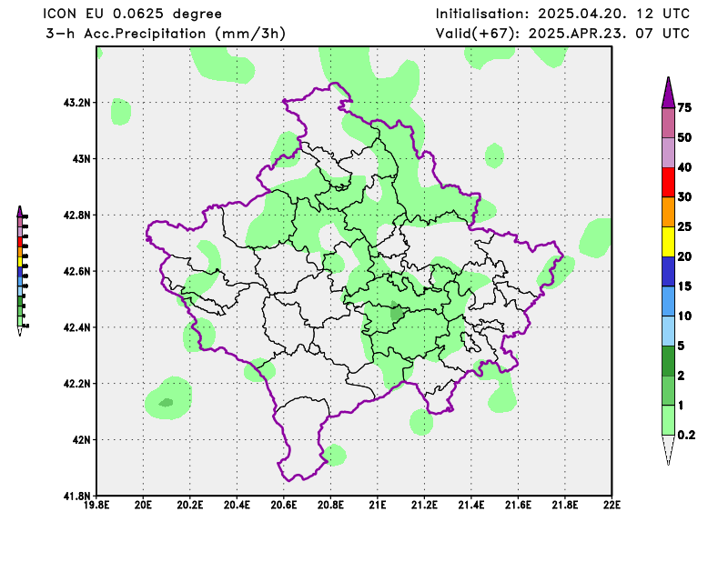Click the darker green rain spot near 21.1E 42.45N

[x=397, y=312]
